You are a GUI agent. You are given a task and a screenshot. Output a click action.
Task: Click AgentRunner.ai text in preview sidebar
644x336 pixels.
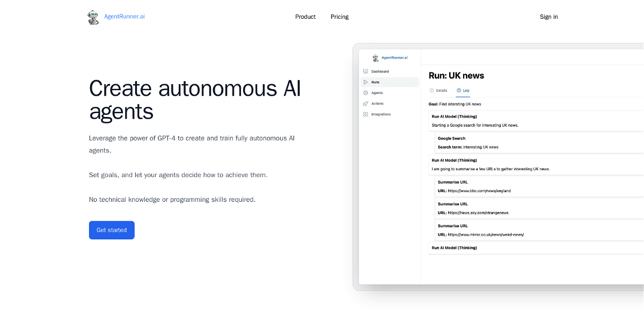point(394,58)
